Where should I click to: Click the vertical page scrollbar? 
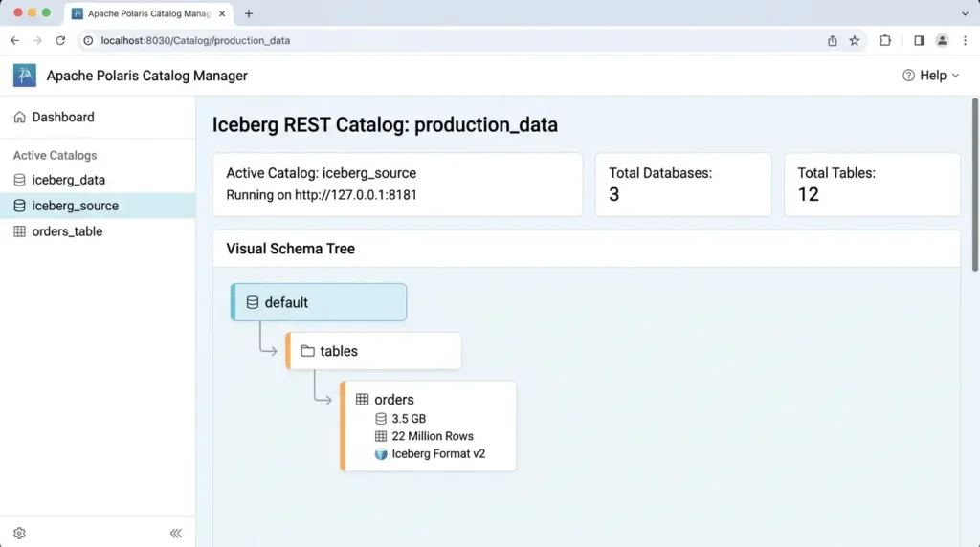pos(975,185)
